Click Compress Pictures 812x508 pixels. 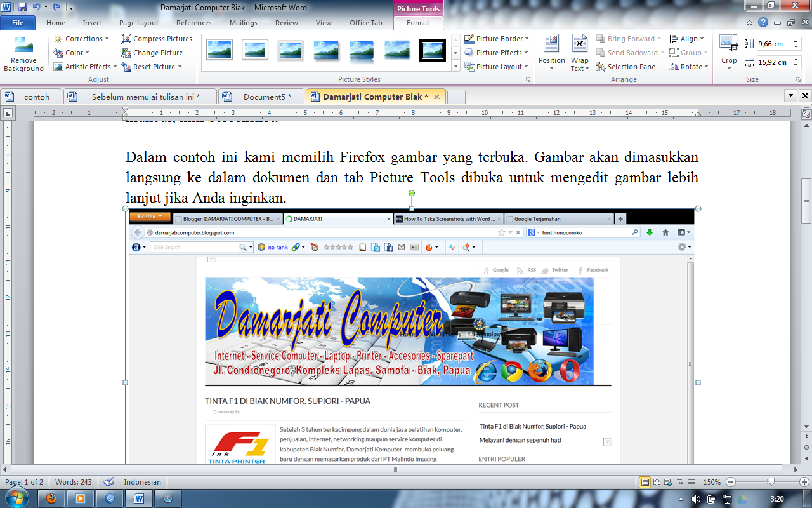click(157, 39)
